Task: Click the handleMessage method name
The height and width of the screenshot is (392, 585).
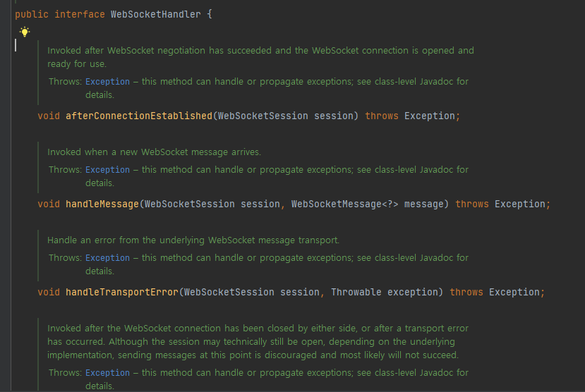Action: 102,204
